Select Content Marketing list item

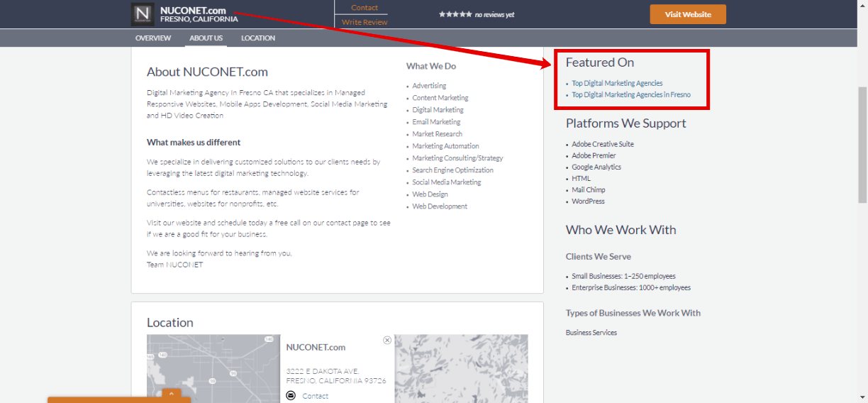click(440, 98)
